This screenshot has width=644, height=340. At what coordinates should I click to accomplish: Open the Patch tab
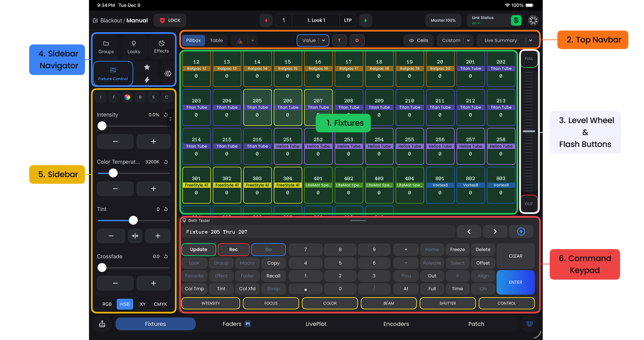click(476, 324)
